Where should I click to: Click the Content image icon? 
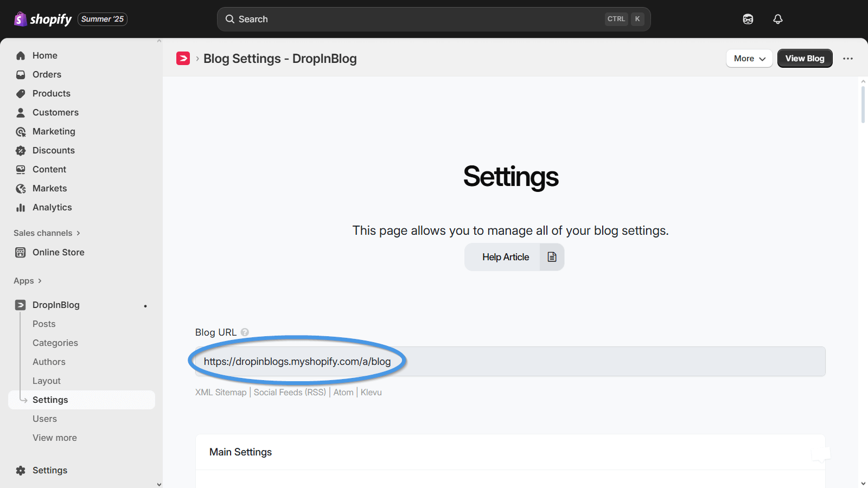tap(21, 169)
